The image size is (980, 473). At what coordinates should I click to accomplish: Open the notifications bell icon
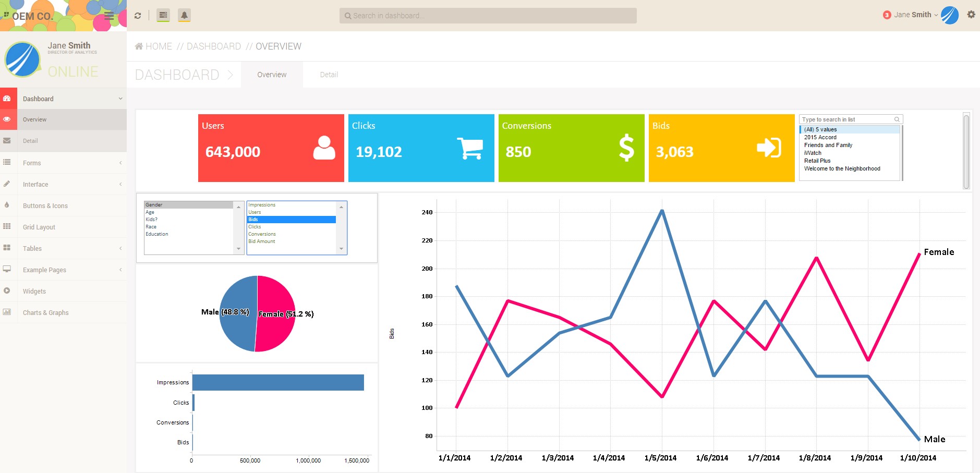(x=184, y=15)
